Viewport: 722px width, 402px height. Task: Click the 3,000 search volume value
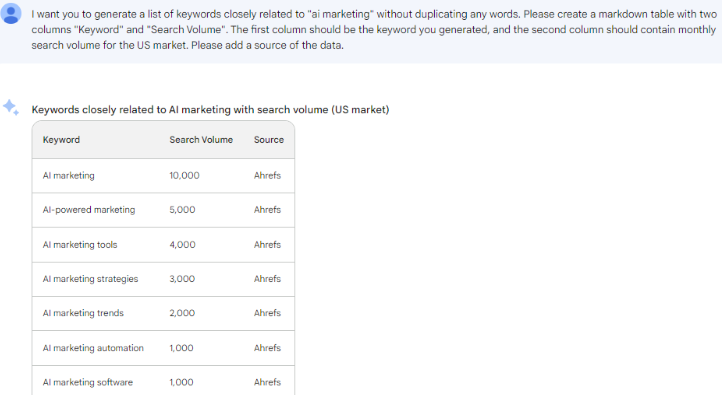click(182, 279)
